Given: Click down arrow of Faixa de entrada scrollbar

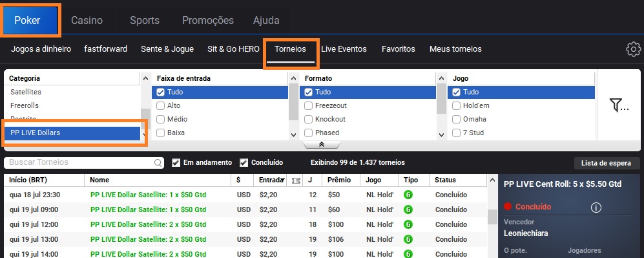Looking at the screenshot, I should coord(293,134).
